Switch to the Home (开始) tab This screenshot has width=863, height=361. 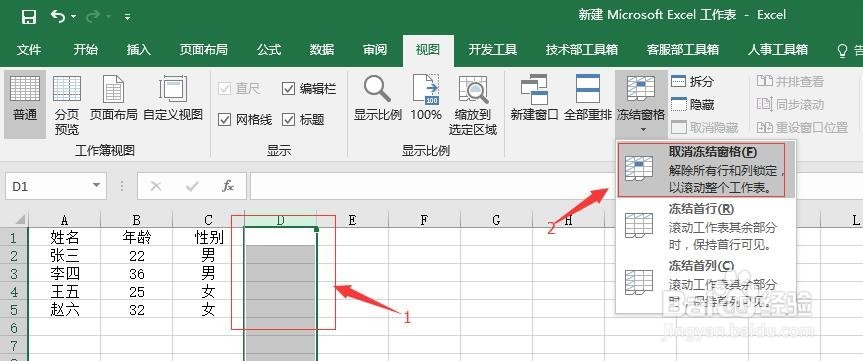click(x=86, y=50)
